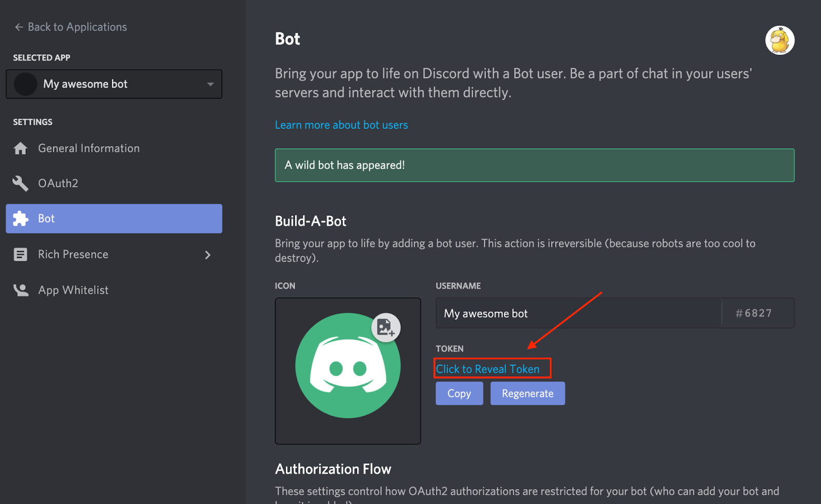This screenshot has height=504, width=821.
Task: Expand the Rich Presence chevron
Action: [208, 255]
